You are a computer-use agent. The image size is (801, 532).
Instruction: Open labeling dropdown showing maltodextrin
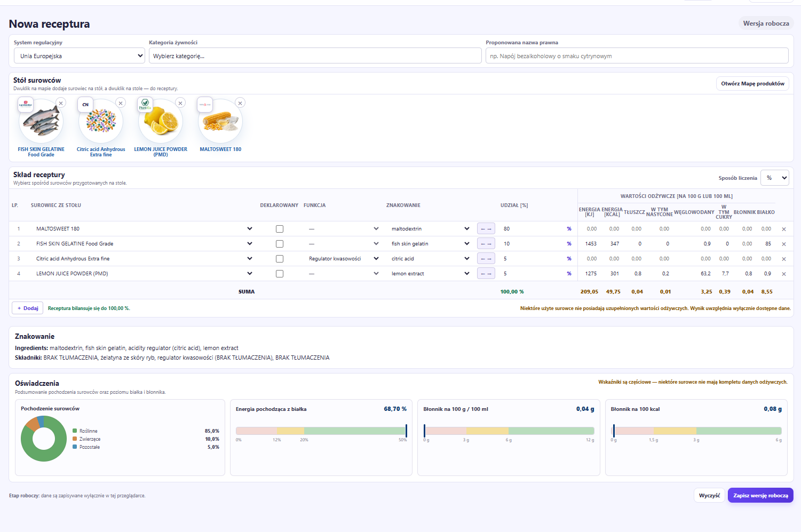click(430, 229)
